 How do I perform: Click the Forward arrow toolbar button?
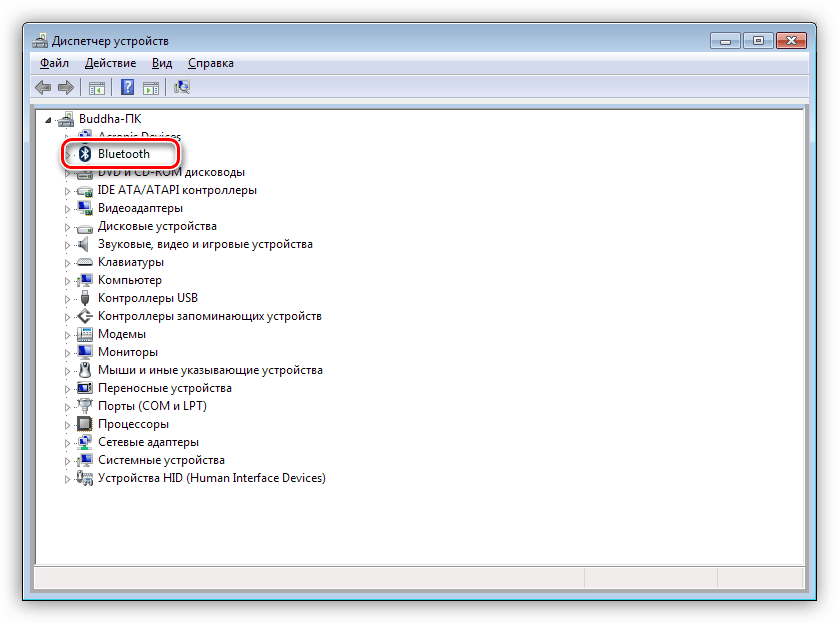(66, 87)
